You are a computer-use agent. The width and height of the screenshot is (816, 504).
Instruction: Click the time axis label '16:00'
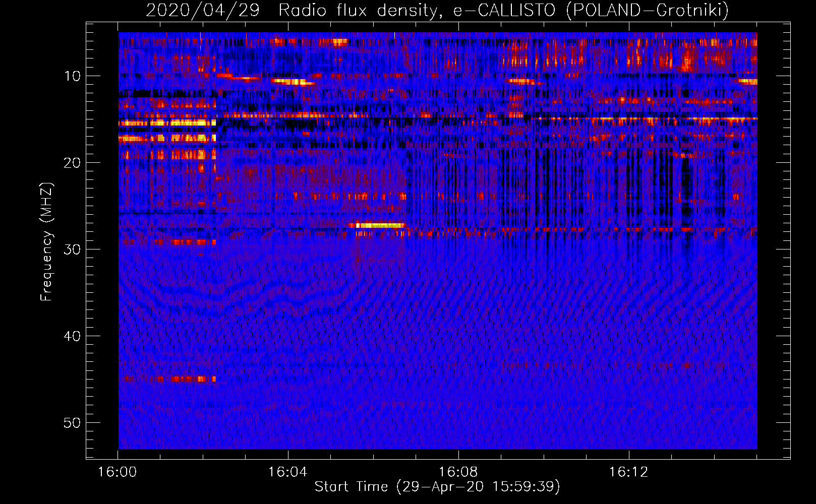(117, 472)
